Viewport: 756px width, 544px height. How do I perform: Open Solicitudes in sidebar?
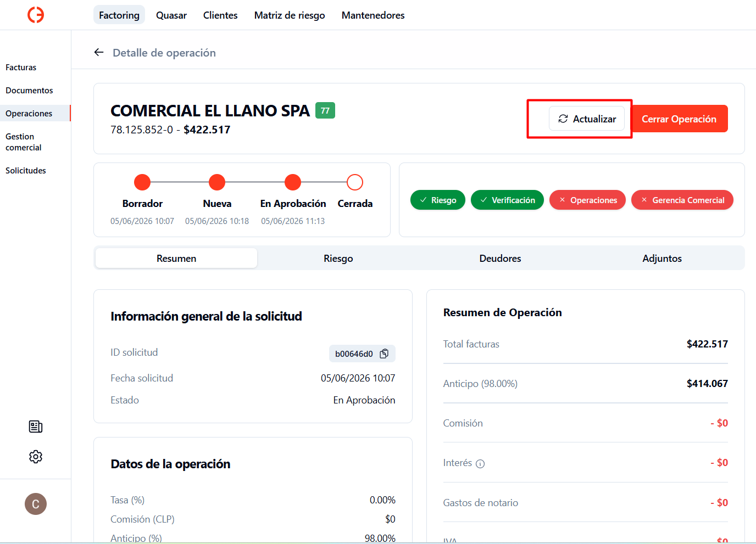26,171
